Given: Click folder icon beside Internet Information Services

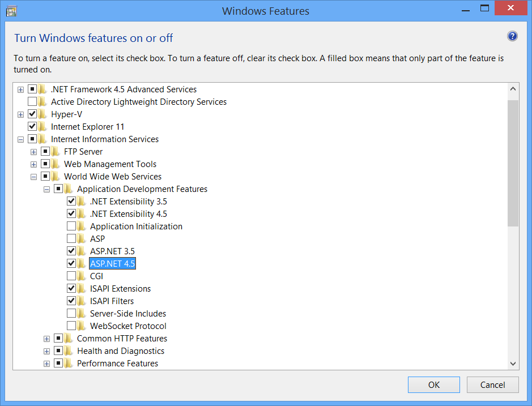Looking at the screenshot, I should click(42, 139).
